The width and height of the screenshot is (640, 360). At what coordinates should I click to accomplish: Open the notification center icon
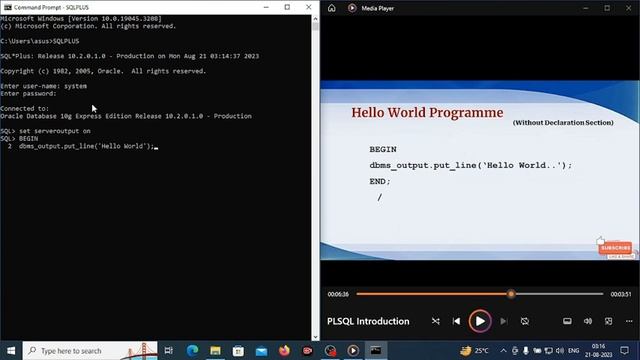pos(624,351)
